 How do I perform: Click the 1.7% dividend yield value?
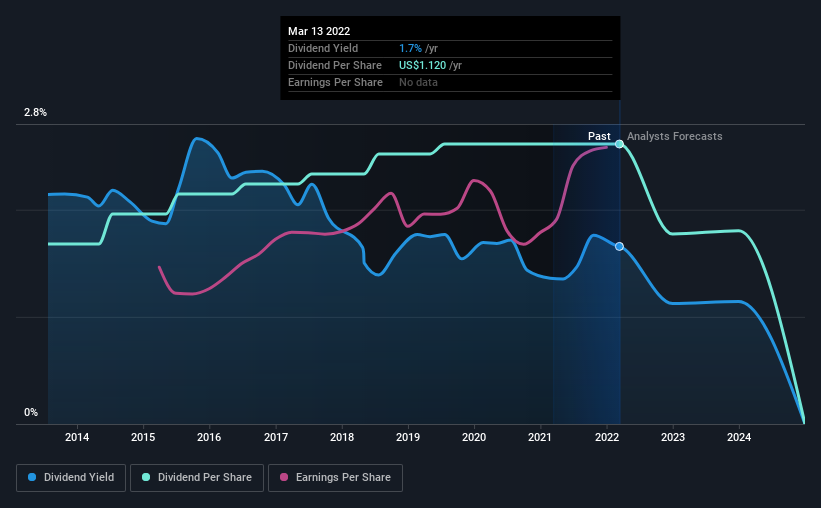[x=410, y=48]
